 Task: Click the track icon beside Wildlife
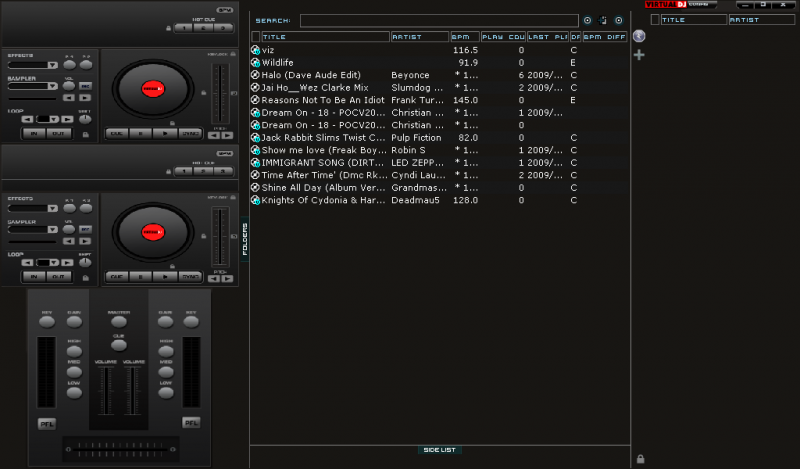[x=256, y=63]
